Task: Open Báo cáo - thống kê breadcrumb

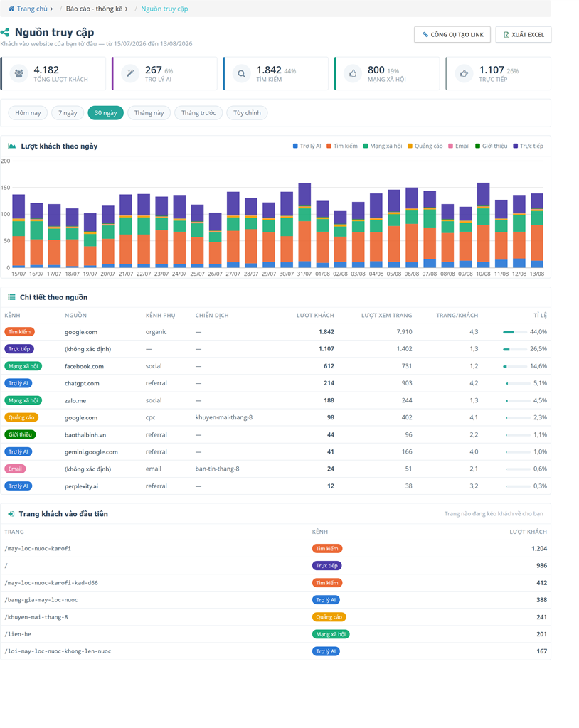Action: [94, 9]
